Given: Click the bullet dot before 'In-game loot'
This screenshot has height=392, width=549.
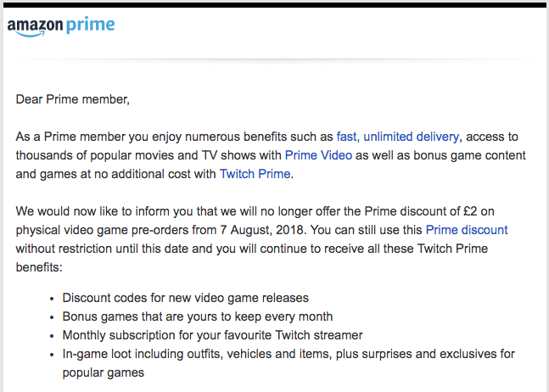Looking at the screenshot, I should tap(52, 355).
